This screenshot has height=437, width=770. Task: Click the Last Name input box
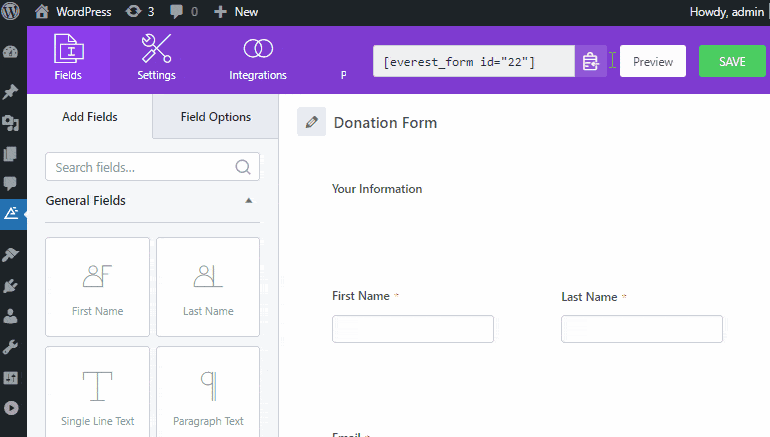click(x=642, y=329)
